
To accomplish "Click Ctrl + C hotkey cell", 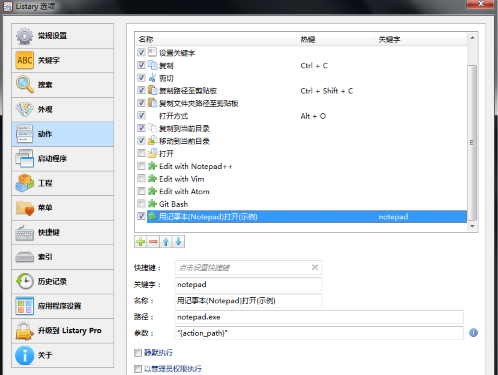I will click(314, 66).
